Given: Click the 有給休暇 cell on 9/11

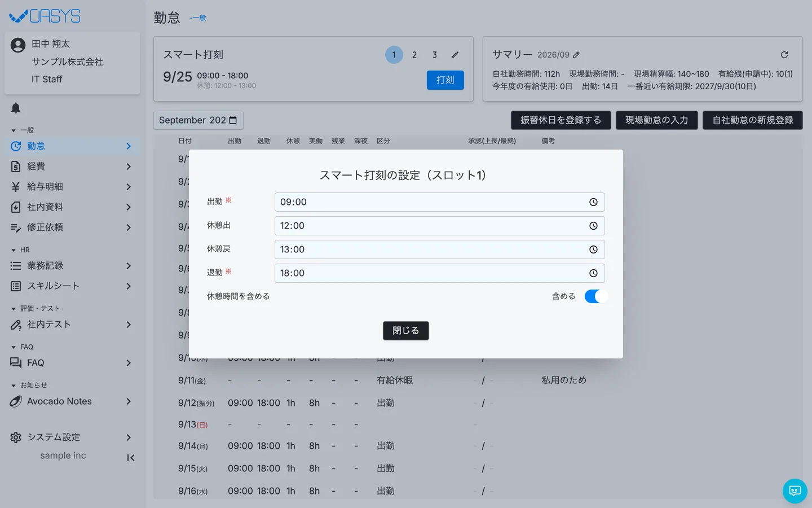Looking at the screenshot, I should point(395,380).
